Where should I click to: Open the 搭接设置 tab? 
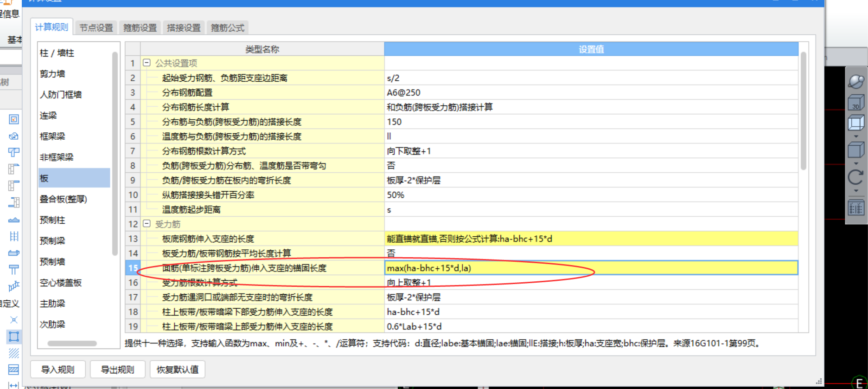tap(184, 28)
